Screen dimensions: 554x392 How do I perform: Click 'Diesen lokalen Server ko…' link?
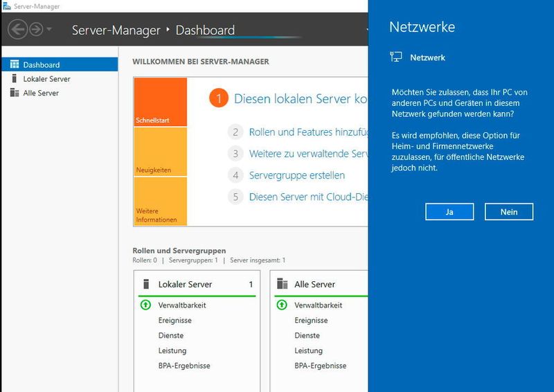pyautogui.click(x=301, y=98)
